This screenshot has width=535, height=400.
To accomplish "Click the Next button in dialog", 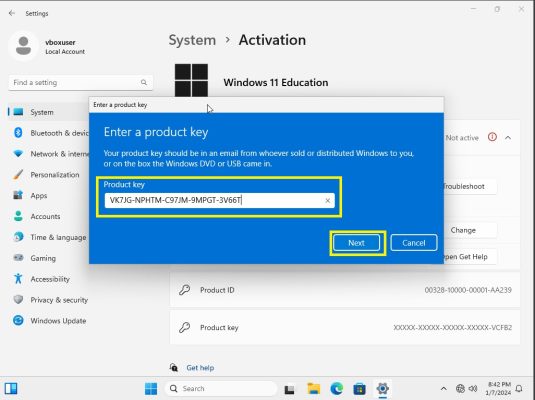I will (x=356, y=243).
